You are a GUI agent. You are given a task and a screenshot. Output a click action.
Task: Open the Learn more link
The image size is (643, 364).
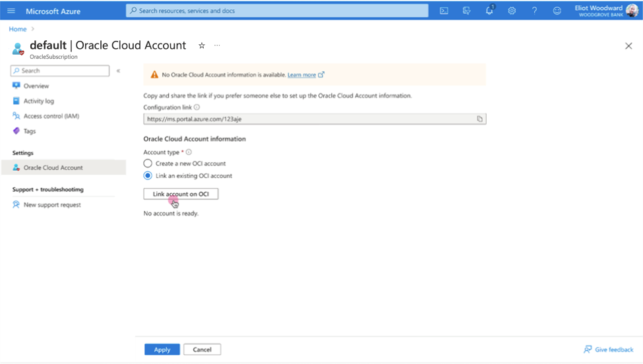302,75
